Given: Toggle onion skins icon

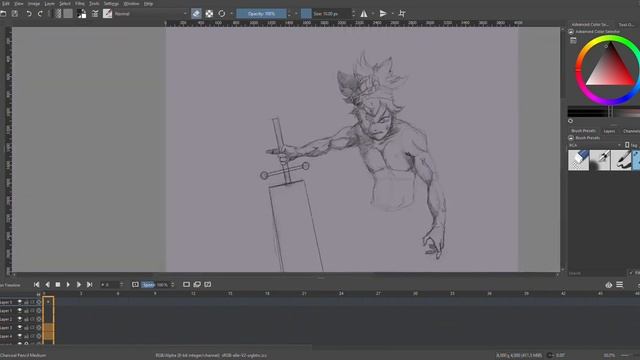Looking at the screenshot, I should coord(609,285).
